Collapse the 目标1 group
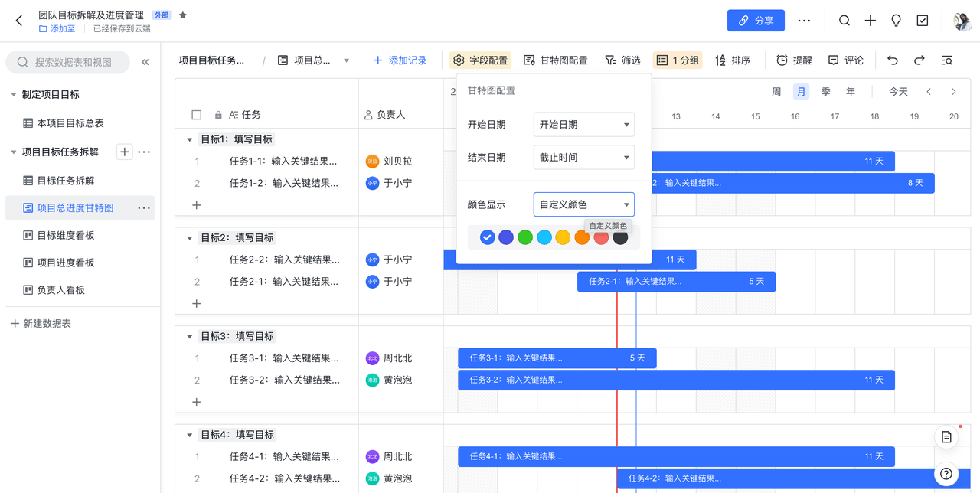980x493 pixels. point(190,139)
